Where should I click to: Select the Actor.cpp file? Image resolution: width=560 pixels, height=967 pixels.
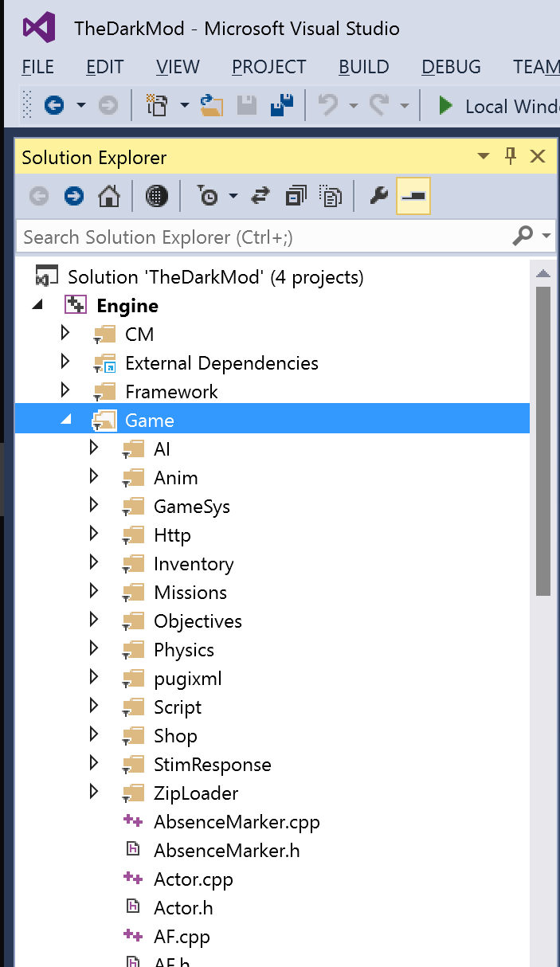point(193,879)
